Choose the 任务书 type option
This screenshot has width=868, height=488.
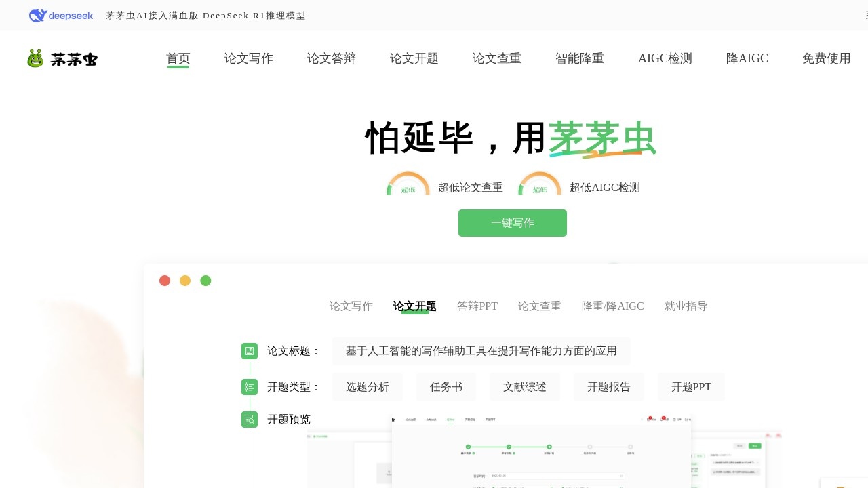446,387
